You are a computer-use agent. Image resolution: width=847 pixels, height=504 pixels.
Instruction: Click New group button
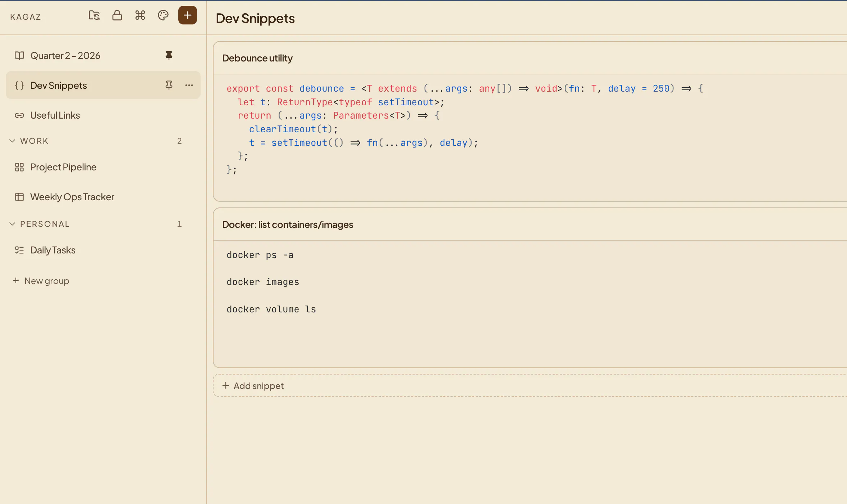[x=41, y=281]
